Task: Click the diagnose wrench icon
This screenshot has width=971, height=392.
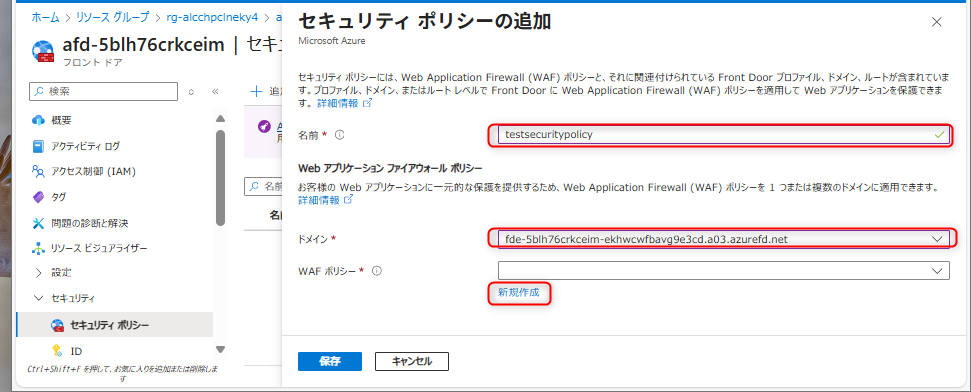Action: click(x=38, y=222)
